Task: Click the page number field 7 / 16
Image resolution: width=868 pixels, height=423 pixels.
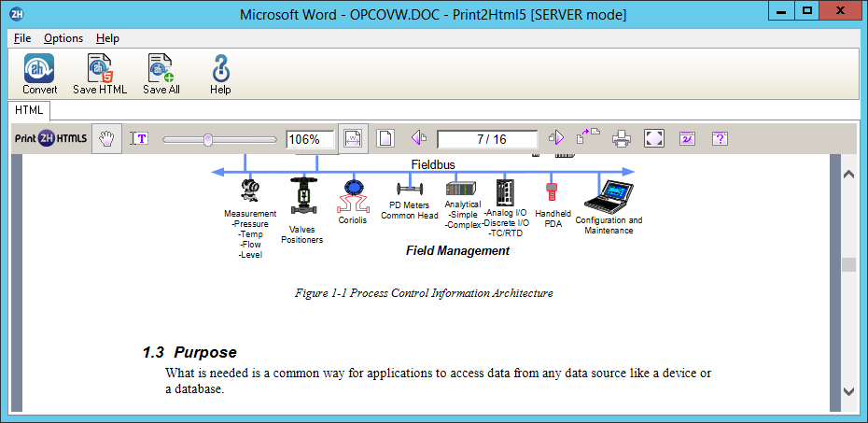Action: tap(487, 139)
